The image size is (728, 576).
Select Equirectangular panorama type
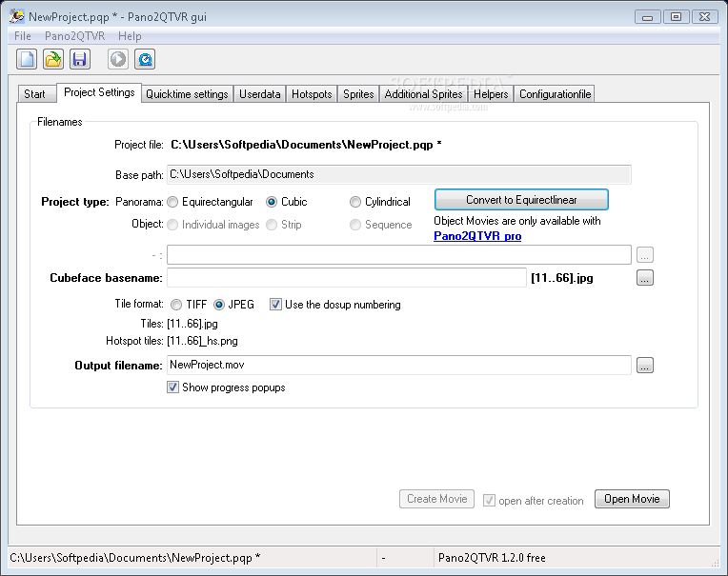pyautogui.click(x=172, y=202)
